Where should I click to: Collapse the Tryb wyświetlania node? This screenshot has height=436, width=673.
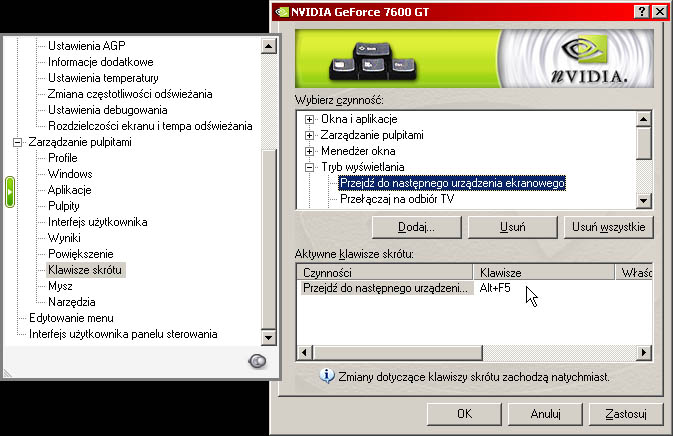click(x=309, y=167)
